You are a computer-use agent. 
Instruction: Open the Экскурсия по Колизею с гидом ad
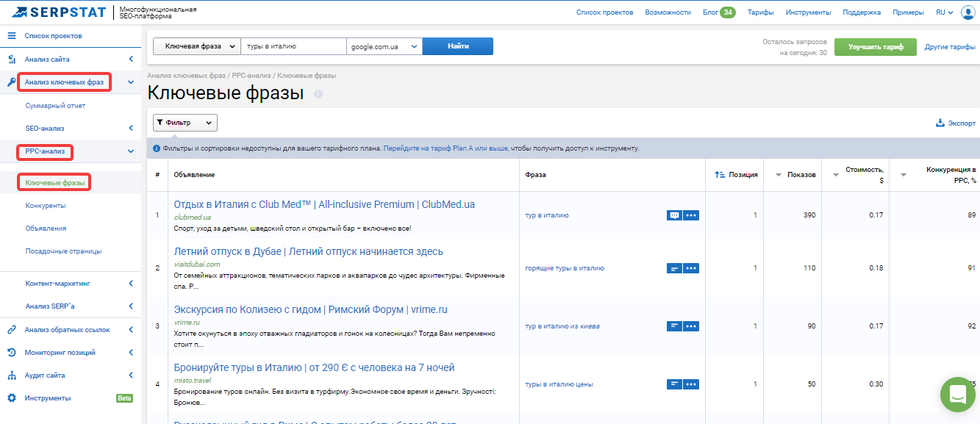(311, 309)
